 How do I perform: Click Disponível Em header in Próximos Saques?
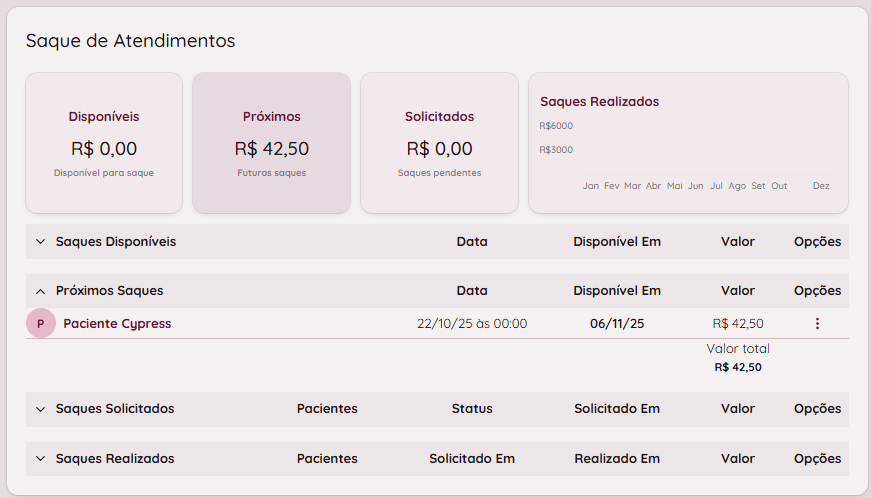(617, 291)
